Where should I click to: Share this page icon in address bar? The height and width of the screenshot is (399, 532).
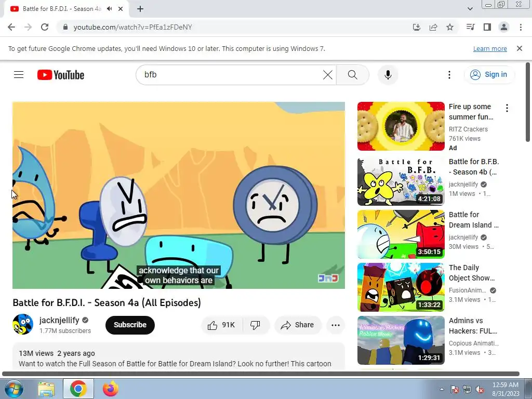click(433, 27)
